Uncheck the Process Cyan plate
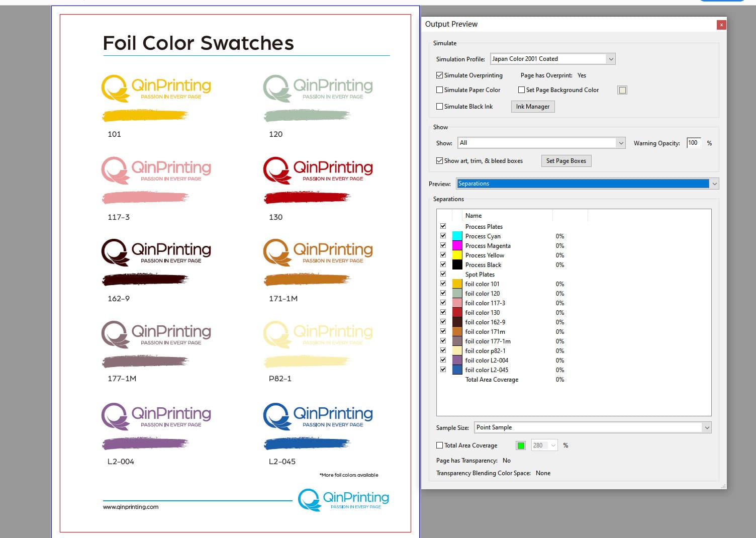This screenshot has width=756, height=538. click(443, 236)
